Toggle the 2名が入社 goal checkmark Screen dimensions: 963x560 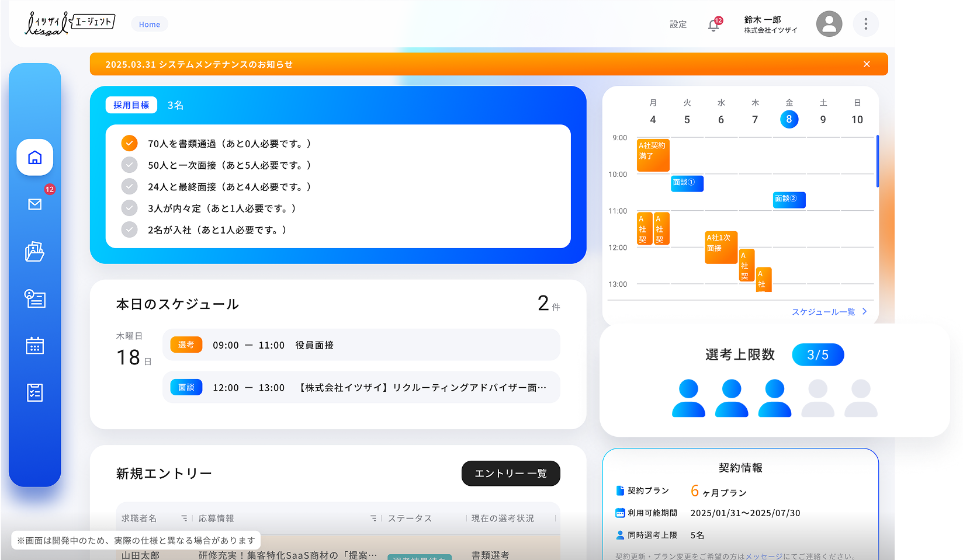pos(129,229)
